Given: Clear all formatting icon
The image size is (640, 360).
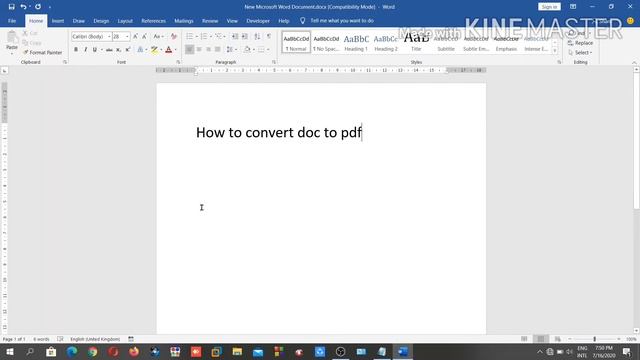Looking at the screenshot, I should pos(173,37).
